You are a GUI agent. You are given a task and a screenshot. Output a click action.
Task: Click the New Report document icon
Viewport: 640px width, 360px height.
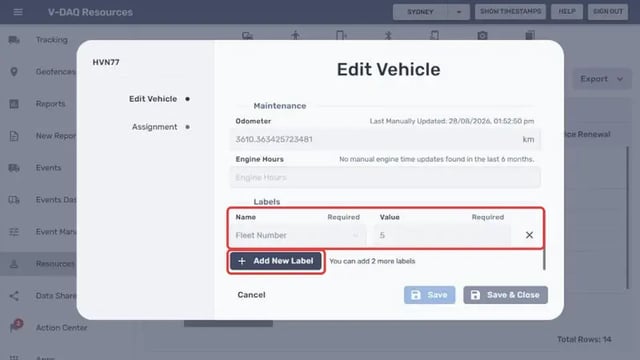coord(14,136)
